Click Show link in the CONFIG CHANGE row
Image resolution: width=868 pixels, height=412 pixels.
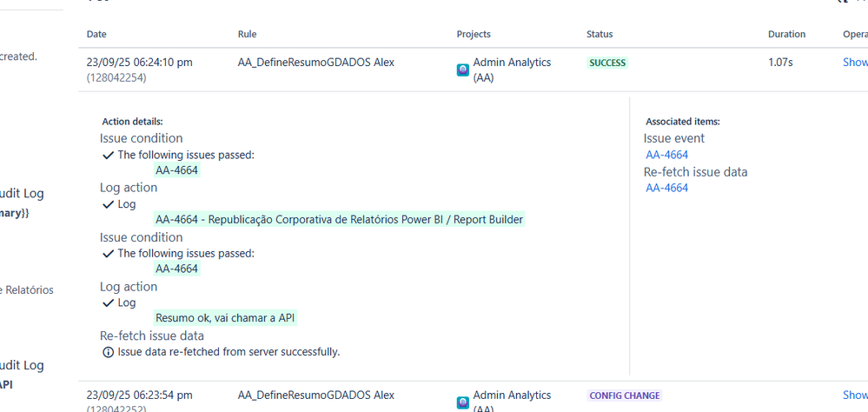(855, 395)
